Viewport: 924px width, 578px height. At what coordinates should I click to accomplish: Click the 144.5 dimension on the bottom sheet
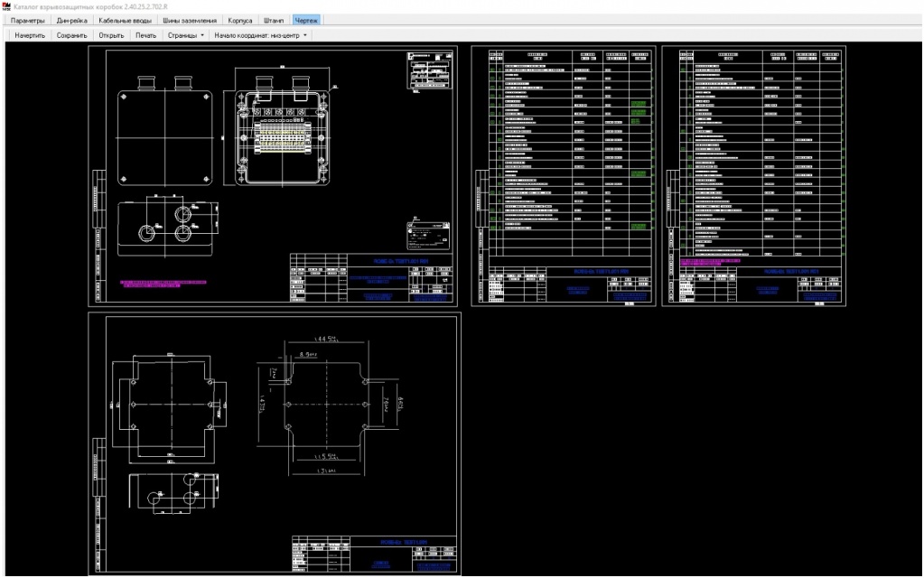click(x=324, y=340)
